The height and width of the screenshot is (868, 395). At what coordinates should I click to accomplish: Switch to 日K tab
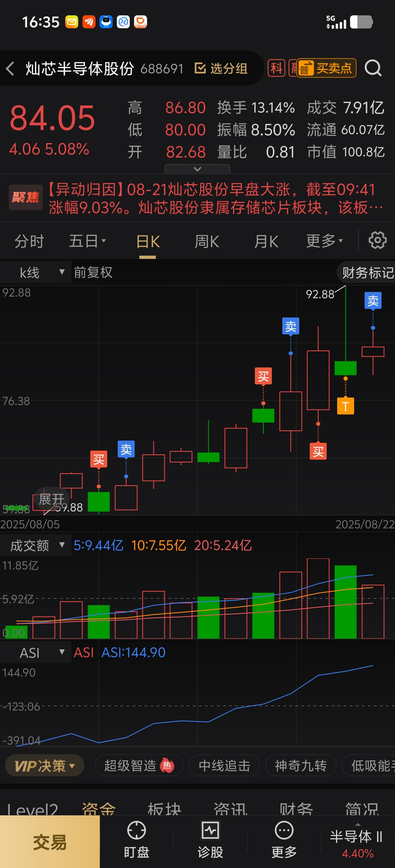(x=148, y=242)
